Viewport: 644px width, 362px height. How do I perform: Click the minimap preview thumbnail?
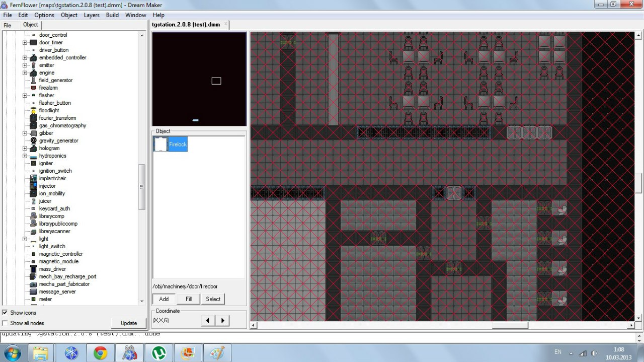coord(199,79)
